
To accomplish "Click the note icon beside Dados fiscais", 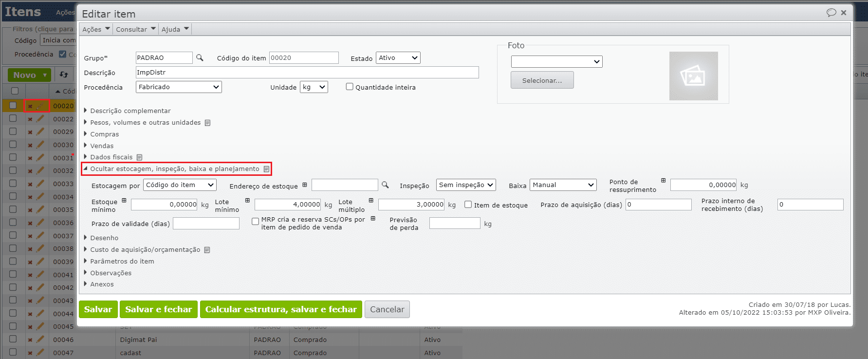I will [139, 157].
